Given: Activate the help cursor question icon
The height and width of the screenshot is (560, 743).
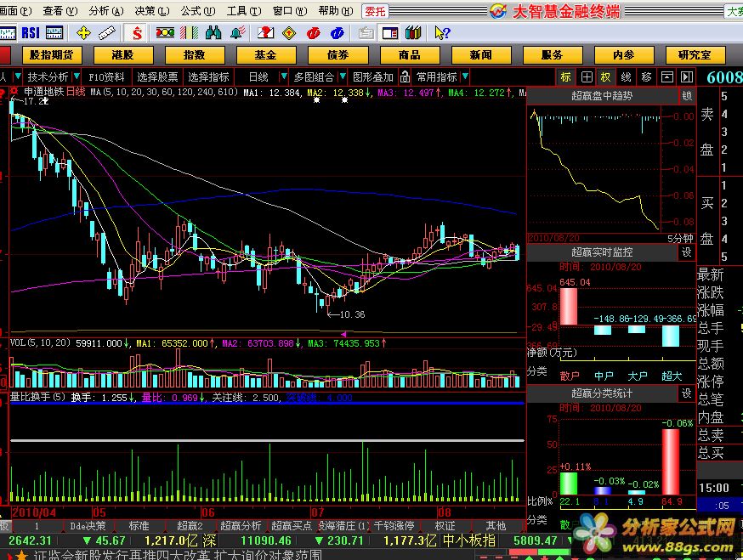Looking at the screenshot, I should pyautogui.click(x=442, y=32).
